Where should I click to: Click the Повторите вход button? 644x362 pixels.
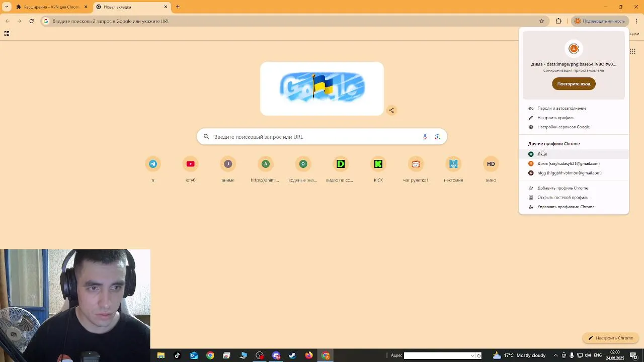pos(574,84)
